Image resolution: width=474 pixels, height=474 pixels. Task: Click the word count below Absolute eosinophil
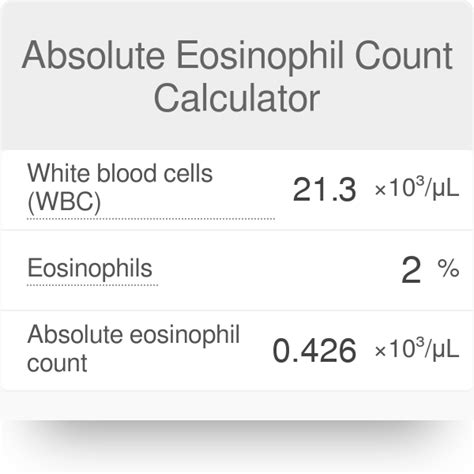click(x=57, y=363)
